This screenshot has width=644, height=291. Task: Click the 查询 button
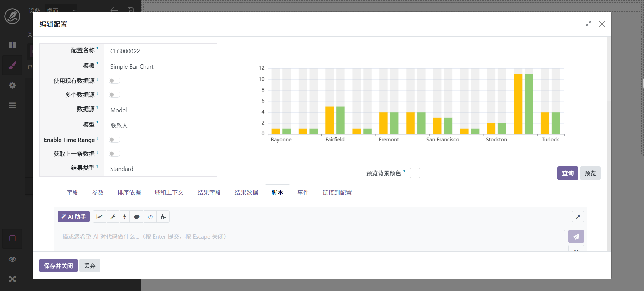point(568,173)
